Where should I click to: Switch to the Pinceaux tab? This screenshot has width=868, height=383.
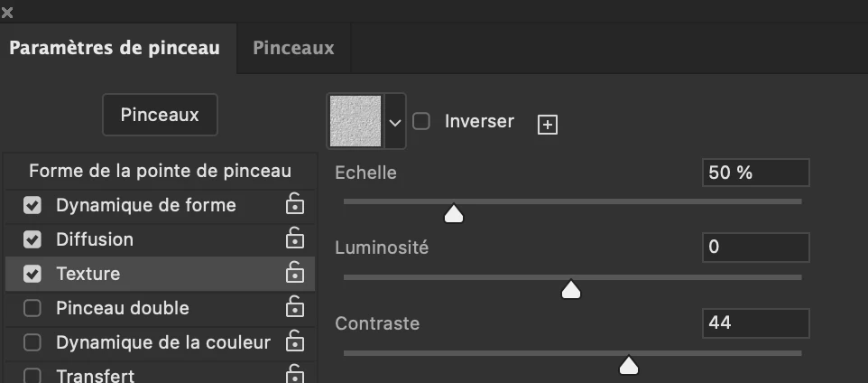[293, 48]
